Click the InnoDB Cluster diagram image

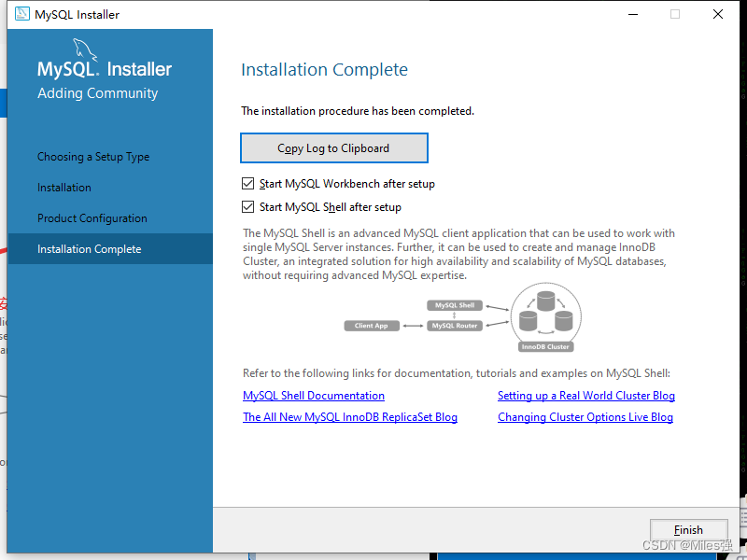coord(546,317)
